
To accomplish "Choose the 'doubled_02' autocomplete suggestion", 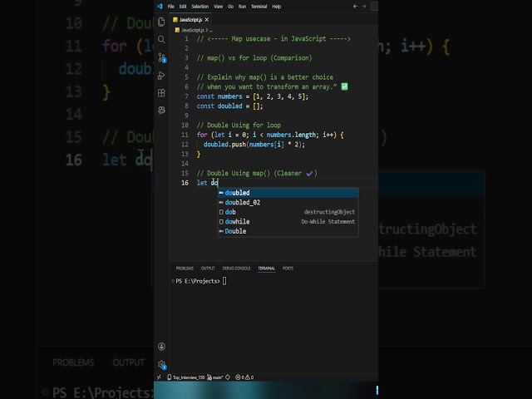I will (288, 202).
